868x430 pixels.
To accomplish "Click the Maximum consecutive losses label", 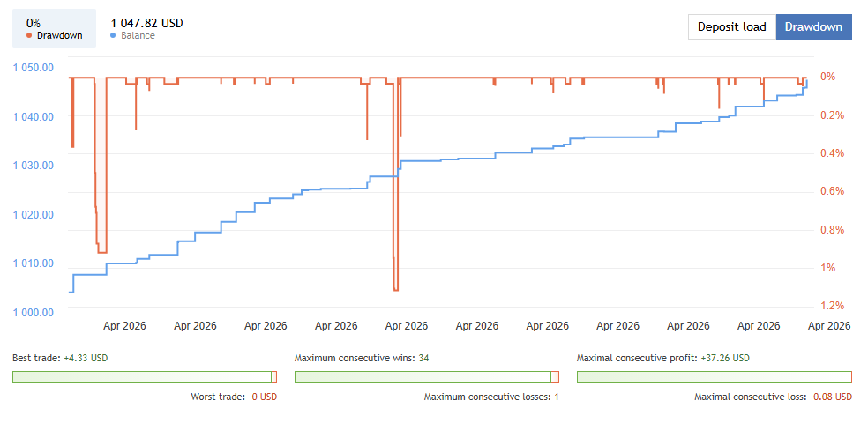I will point(491,397).
